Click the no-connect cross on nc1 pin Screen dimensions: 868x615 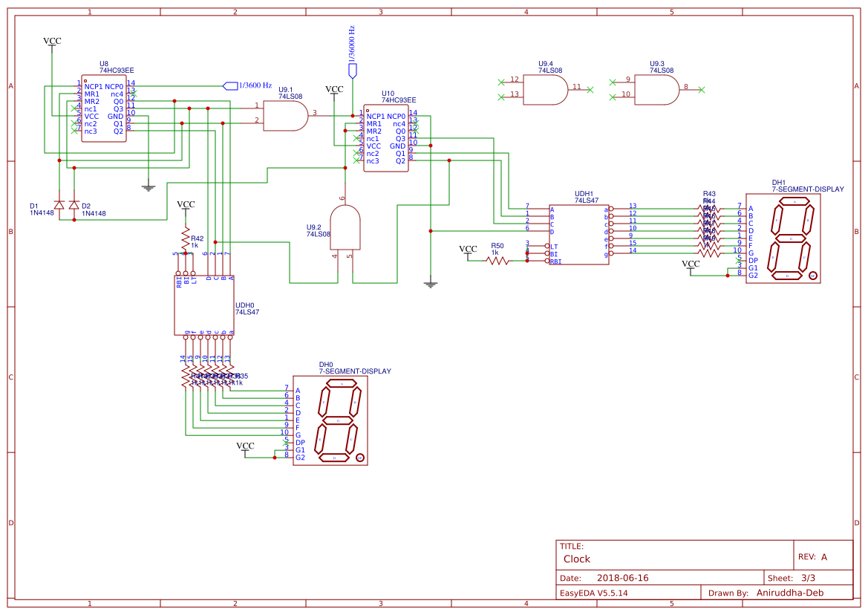75,108
